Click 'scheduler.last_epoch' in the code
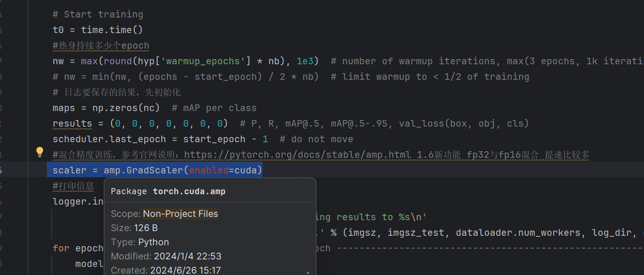644x275 pixels. (x=109, y=139)
